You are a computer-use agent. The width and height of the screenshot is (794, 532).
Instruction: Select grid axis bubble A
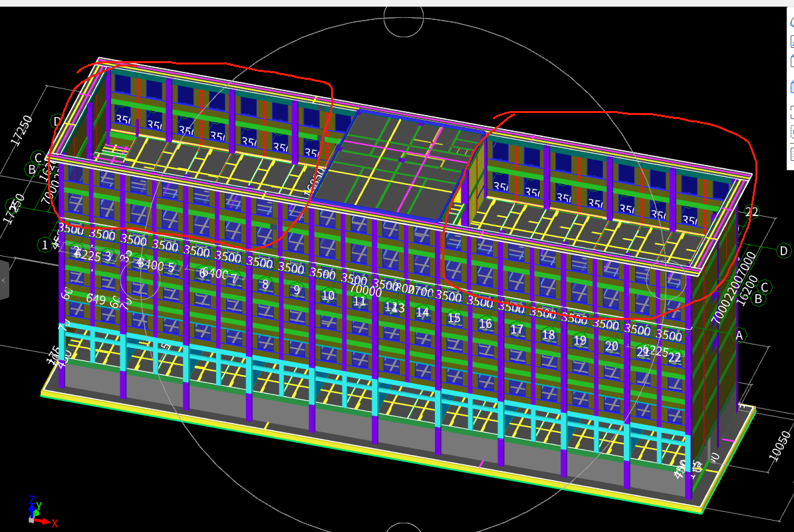pyautogui.click(x=739, y=336)
